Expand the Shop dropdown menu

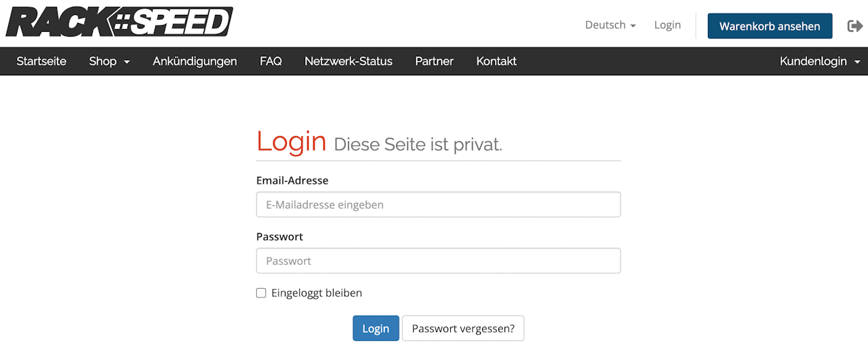pyautogui.click(x=109, y=61)
